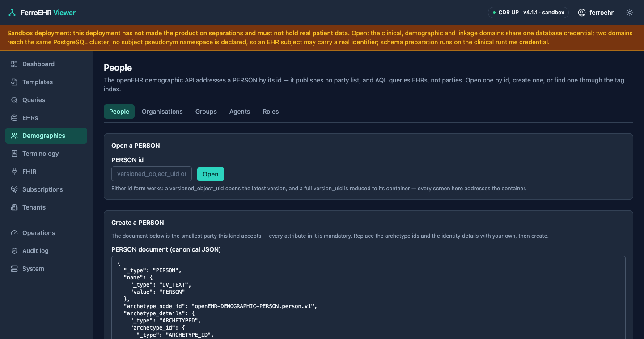Click the "People" page heading
Screen dimensions: 644x339
(x=118, y=68)
